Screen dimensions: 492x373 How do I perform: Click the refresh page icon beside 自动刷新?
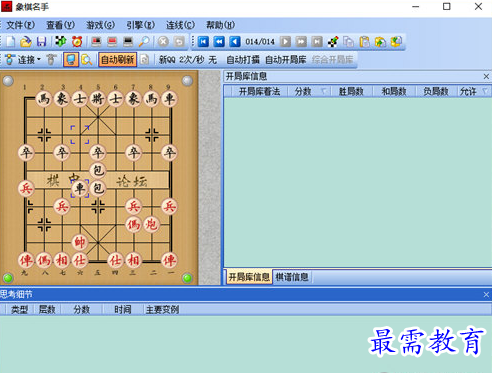(x=144, y=60)
